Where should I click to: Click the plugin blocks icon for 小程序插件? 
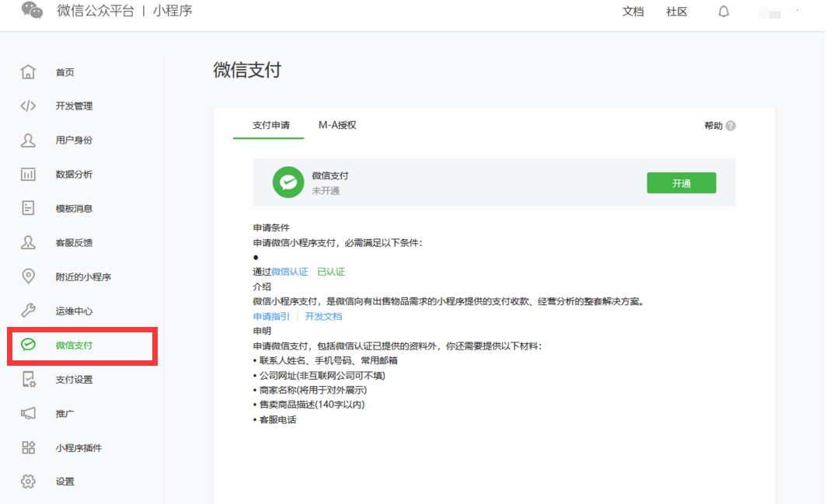28,448
